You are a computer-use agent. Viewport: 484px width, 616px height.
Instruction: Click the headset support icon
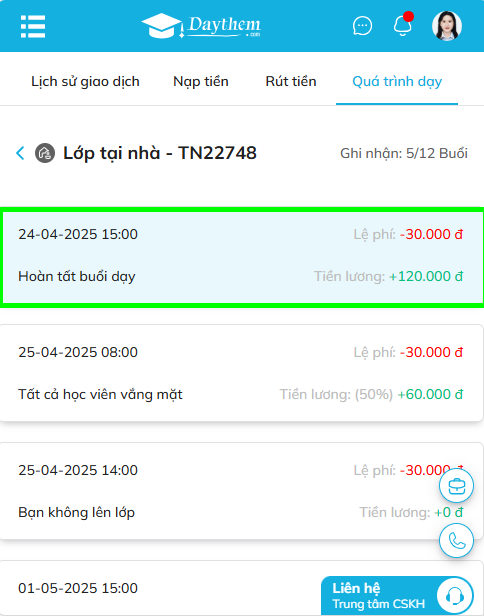point(455,596)
